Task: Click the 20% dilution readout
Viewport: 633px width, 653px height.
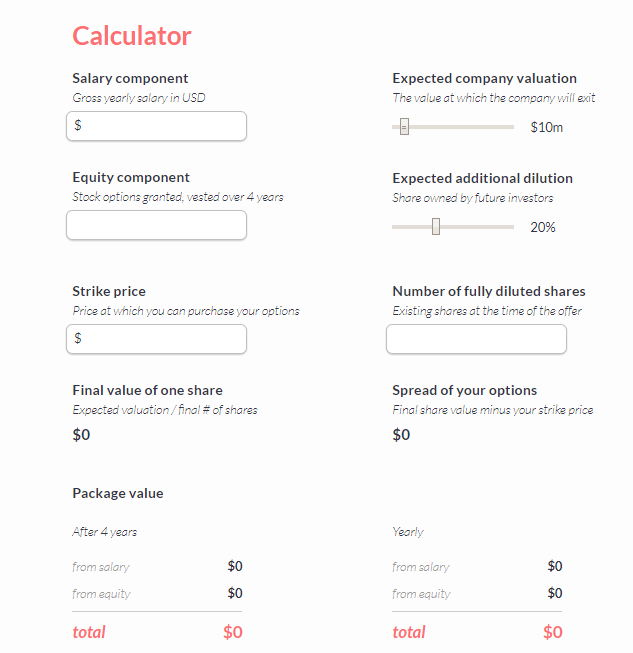Action: click(x=543, y=227)
